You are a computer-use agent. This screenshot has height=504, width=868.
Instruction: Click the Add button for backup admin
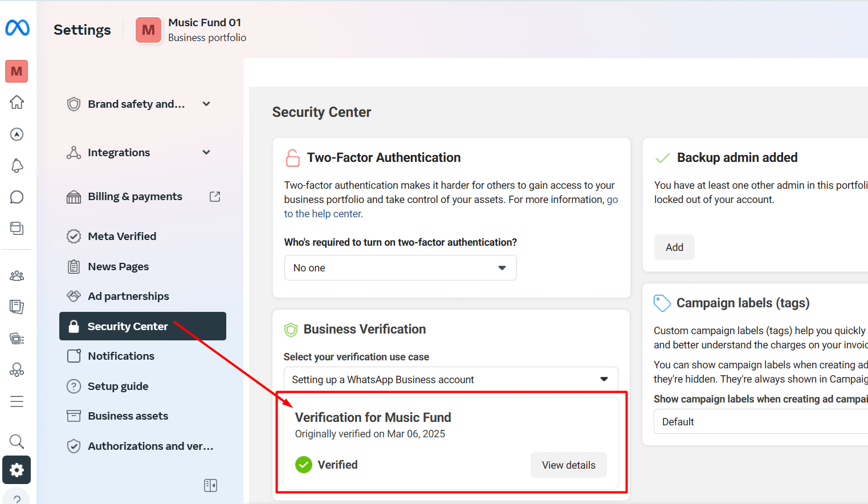[674, 247]
